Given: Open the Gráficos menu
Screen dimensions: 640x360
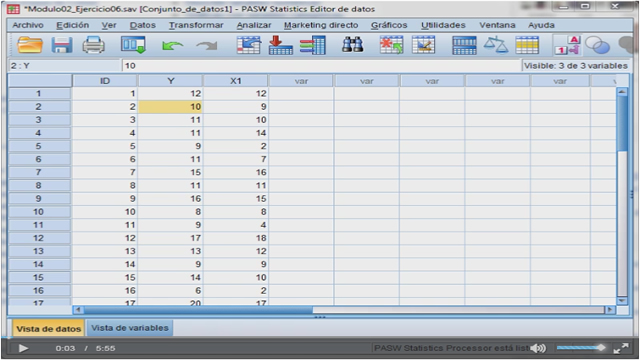Looking at the screenshot, I should tap(389, 25).
